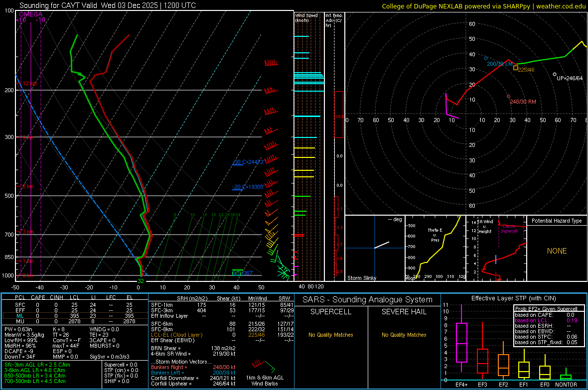Screen dimensions: 588x390
Task: Select the Corfidi Downshear vector line
Action: pos(193,378)
